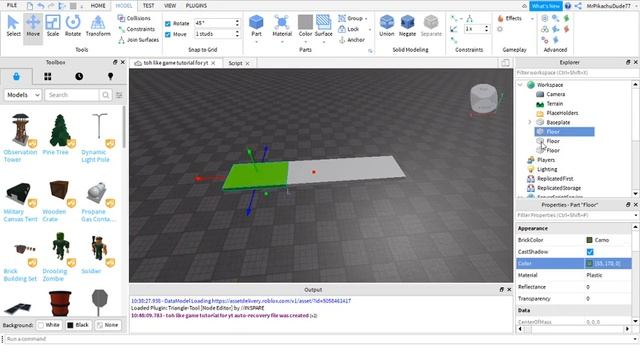Open the Color dropdown arrow
640x360 pixels.
[x=305, y=42]
